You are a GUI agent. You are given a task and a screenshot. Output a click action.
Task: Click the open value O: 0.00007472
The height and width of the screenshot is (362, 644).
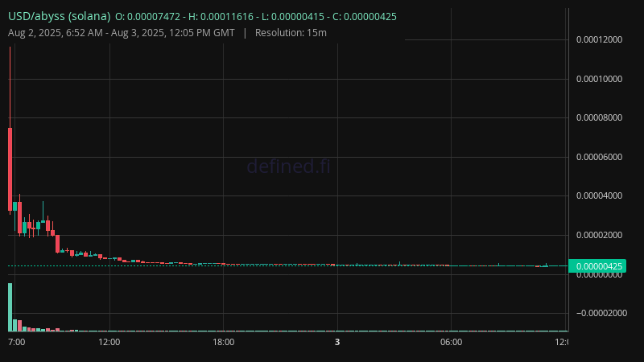[147, 17]
